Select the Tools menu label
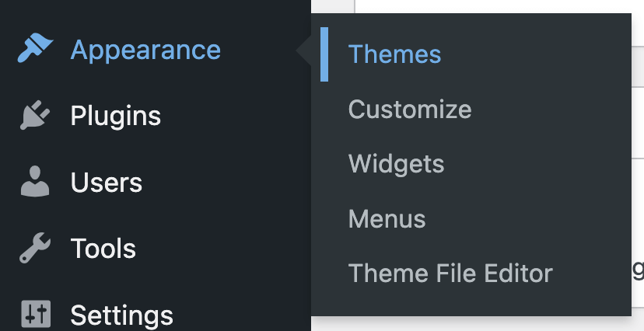644x331 pixels. (103, 249)
